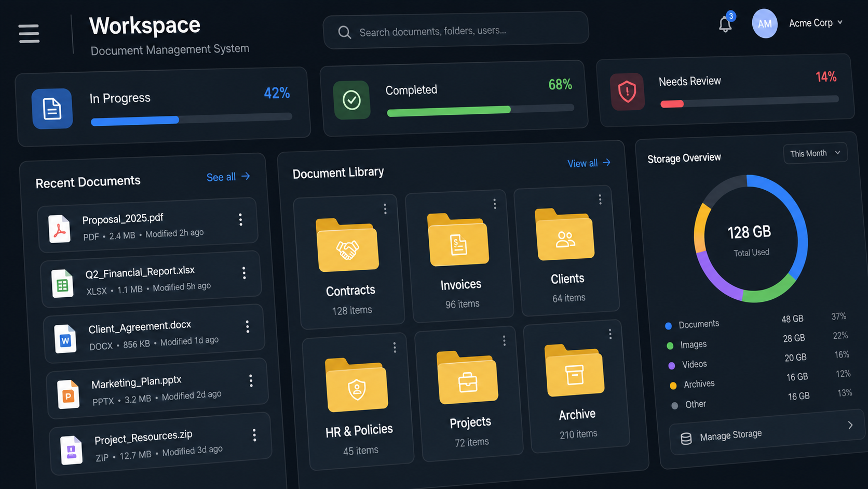Open See all recent documents
This screenshot has width=868, height=489.
coord(228,177)
